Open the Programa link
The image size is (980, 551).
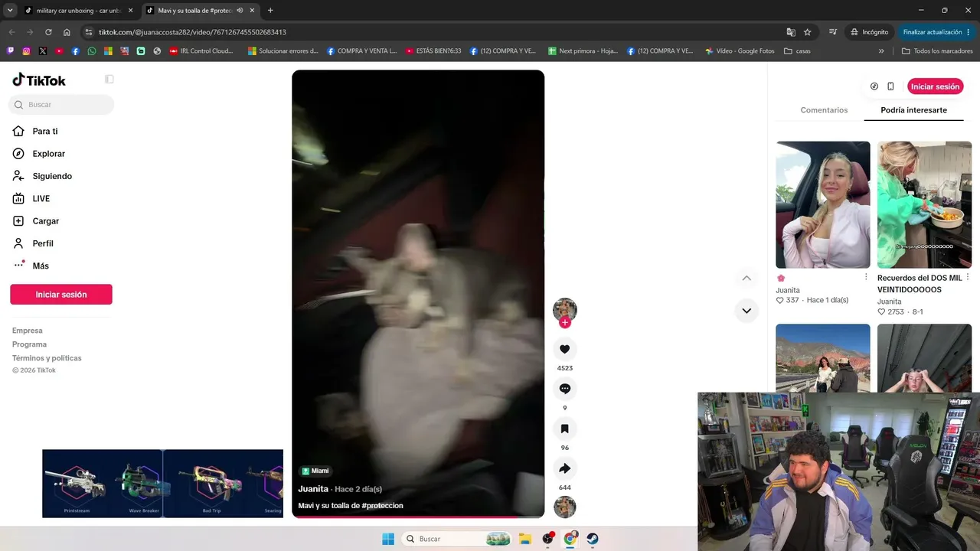pyautogui.click(x=29, y=344)
